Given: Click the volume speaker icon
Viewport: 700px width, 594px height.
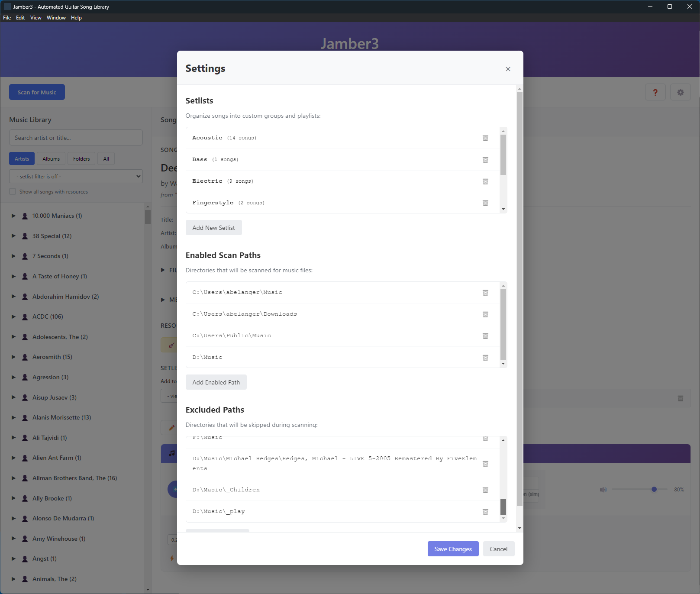Looking at the screenshot, I should (x=603, y=490).
